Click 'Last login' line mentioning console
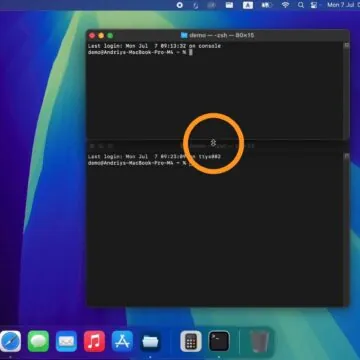360x360 pixels. pos(154,46)
